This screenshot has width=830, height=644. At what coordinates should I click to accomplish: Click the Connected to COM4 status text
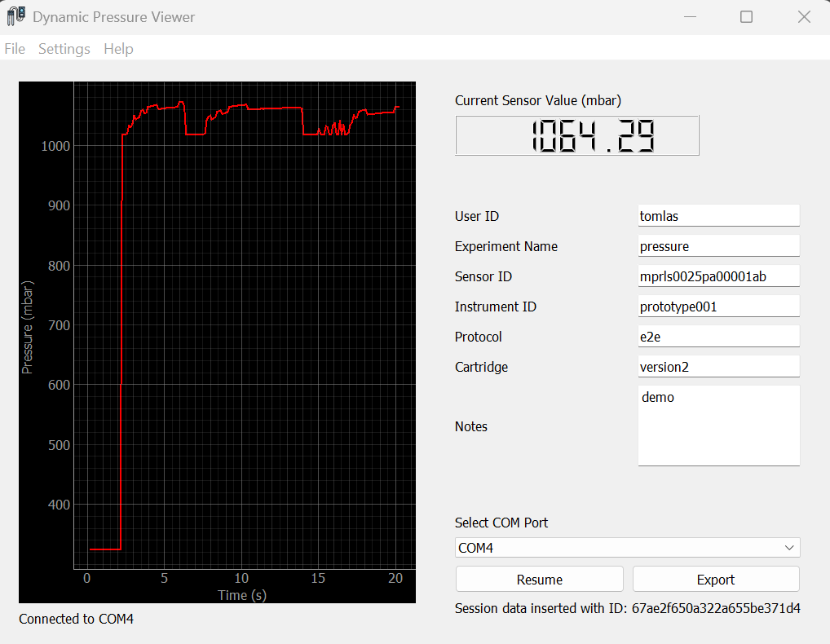pos(75,619)
